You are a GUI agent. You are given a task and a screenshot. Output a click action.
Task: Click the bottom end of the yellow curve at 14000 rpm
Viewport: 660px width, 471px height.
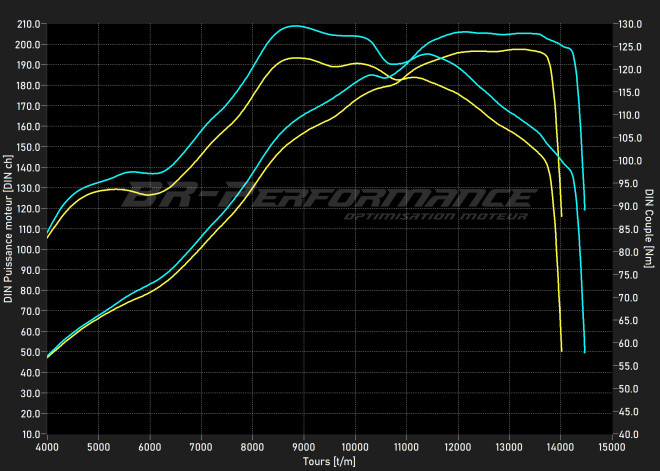(x=562, y=350)
